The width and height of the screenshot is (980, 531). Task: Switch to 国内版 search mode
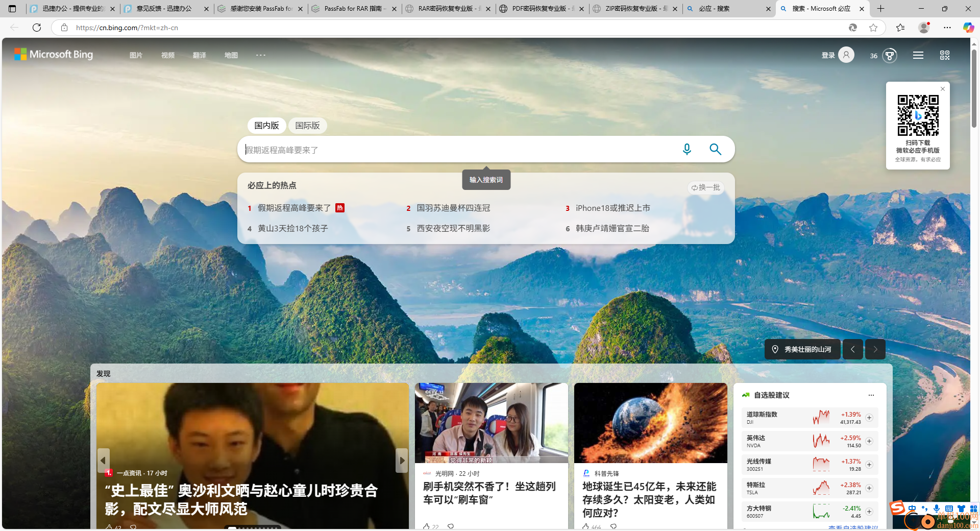click(266, 126)
